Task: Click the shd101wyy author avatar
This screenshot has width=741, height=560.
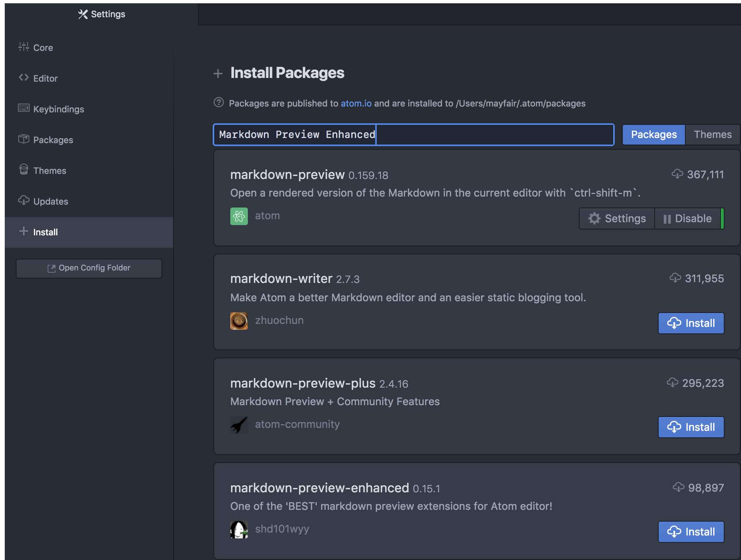Action: click(x=239, y=529)
